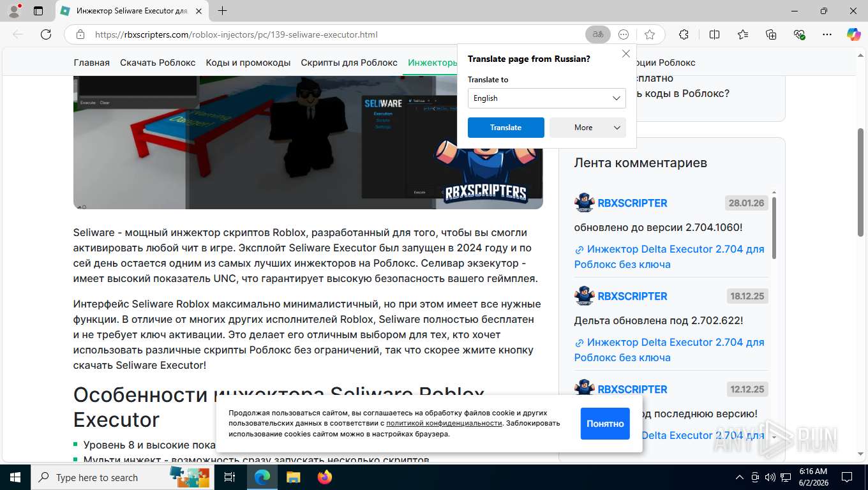Launch Copilot sidebar icon
The image size is (868, 490).
pos(853,34)
